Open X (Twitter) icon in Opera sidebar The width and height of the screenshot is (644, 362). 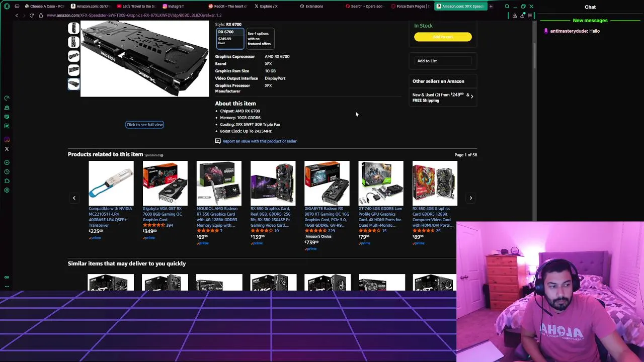point(7,149)
